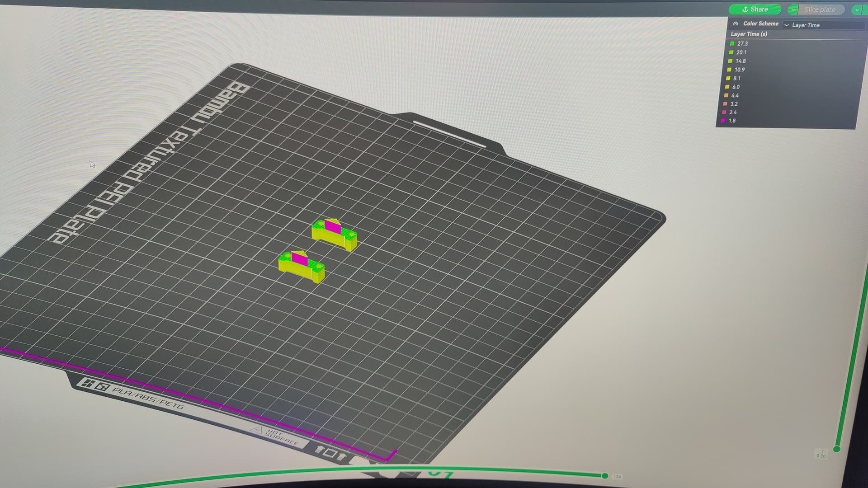Click the vertical layer slider lower handle

point(837,449)
